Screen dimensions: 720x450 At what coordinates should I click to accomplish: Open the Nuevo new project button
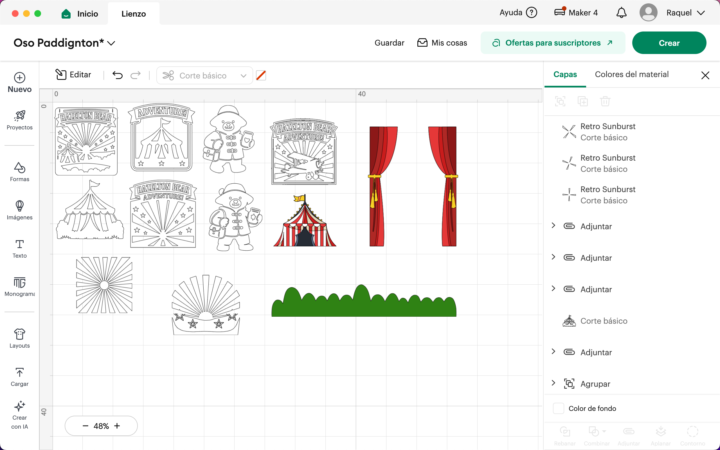coord(19,83)
